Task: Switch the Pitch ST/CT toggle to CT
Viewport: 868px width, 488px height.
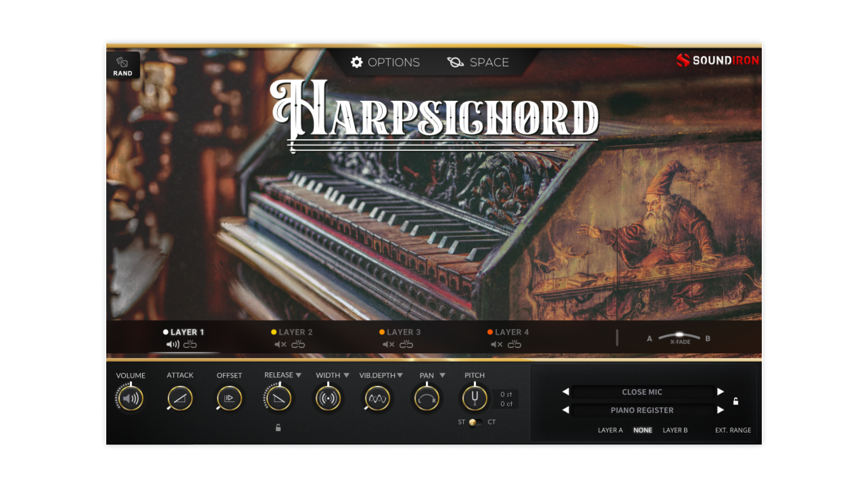Action: (479, 423)
